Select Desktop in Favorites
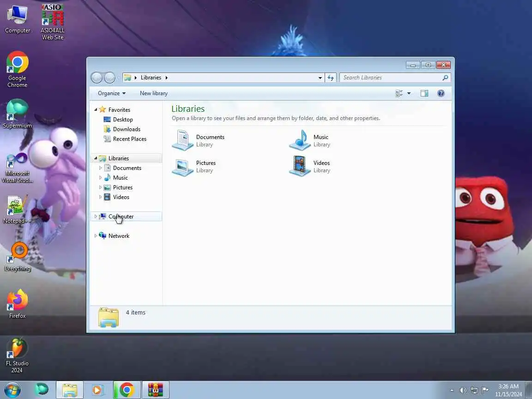Screen dimensions: 532x399 coord(123,120)
